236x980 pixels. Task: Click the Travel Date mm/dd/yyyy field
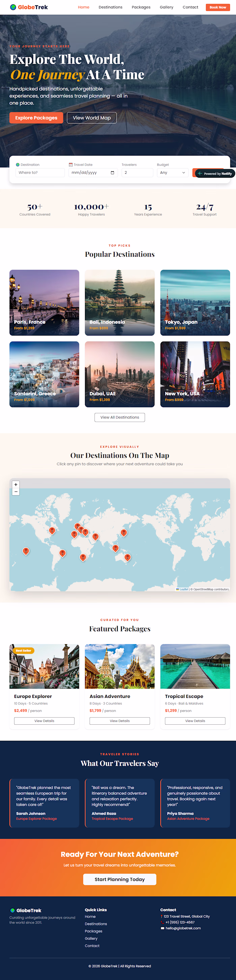pyautogui.click(x=93, y=173)
